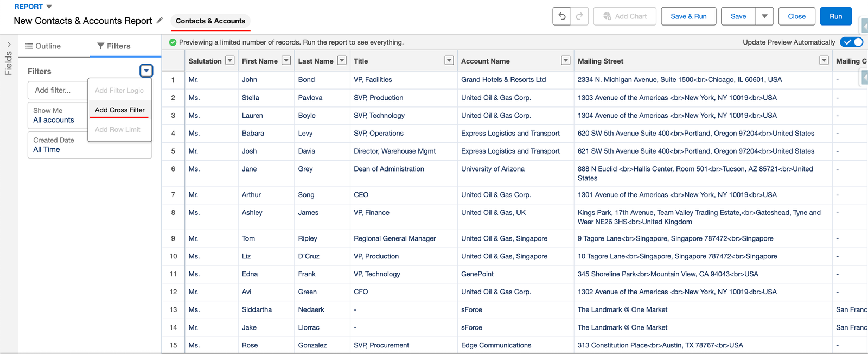The height and width of the screenshot is (354, 868).
Task: Open the Account Name column dropdown
Action: [x=566, y=61]
